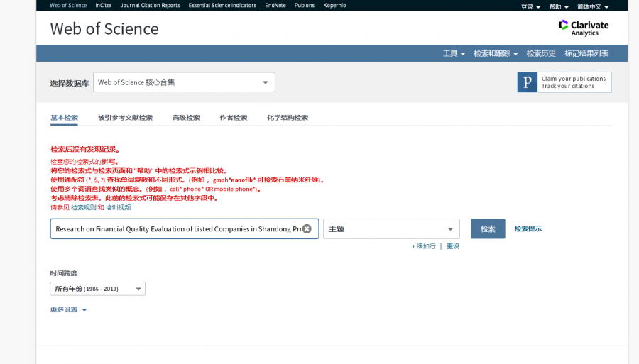The width and height of the screenshot is (639, 364).
Task: Open 检索历史 in the toolbar
Action: tap(541, 54)
